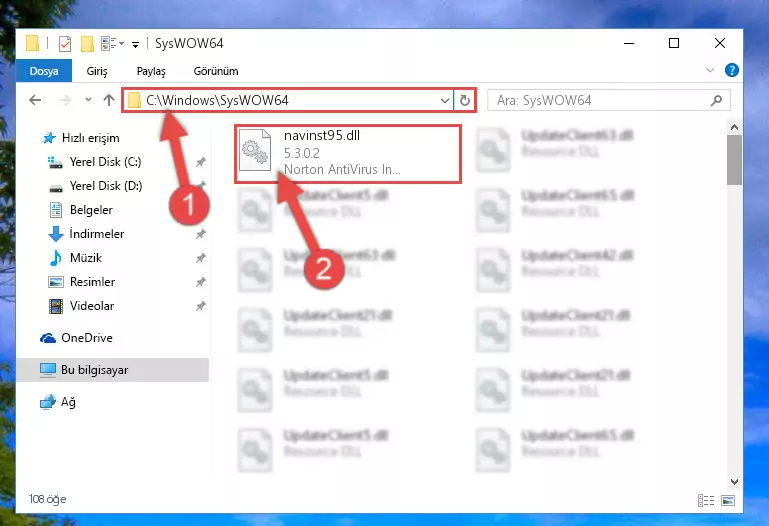The height and width of the screenshot is (526, 769).
Task: Switch to large icons view in status bar
Action: click(x=728, y=501)
